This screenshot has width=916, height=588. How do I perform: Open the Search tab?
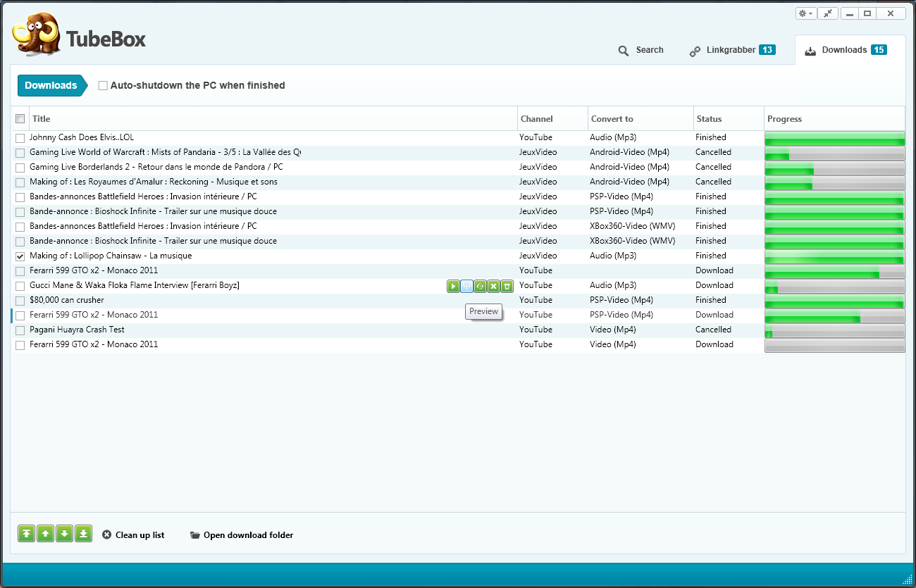640,50
